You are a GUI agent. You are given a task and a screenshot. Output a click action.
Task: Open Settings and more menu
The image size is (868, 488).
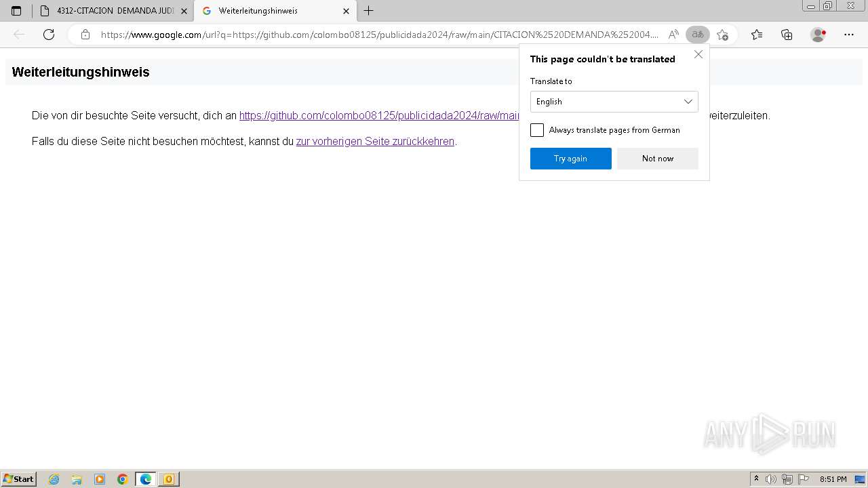[x=849, y=35]
